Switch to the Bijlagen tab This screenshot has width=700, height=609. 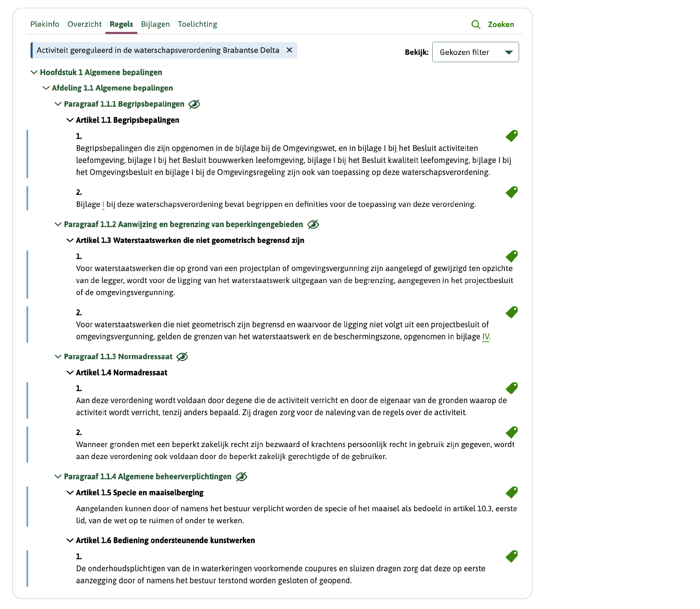(x=155, y=24)
